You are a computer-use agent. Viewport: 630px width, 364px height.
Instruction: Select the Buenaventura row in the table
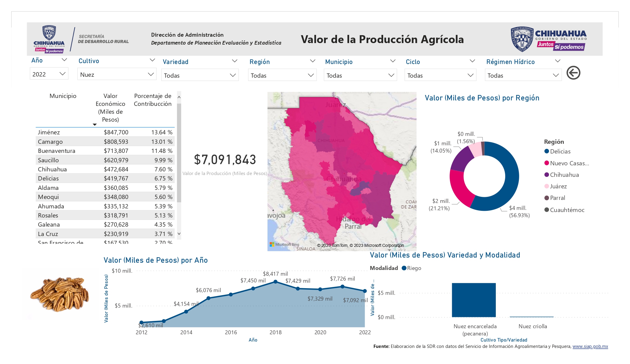click(x=105, y=151)
